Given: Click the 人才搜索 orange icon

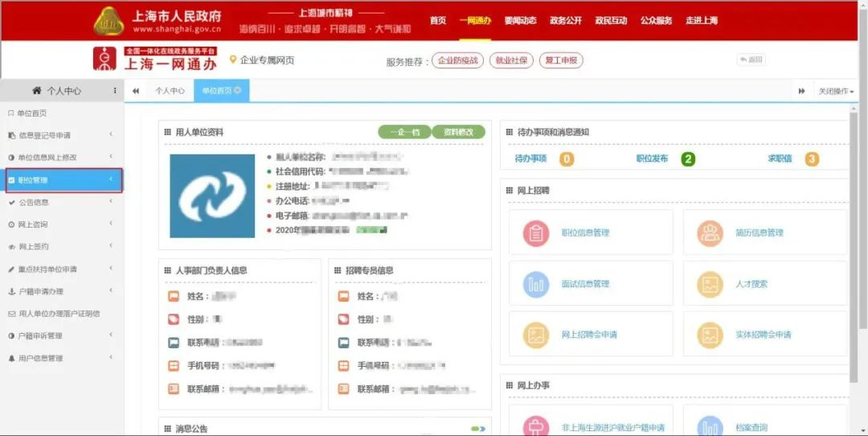Looking at the screenshot, I should [710, 284].
